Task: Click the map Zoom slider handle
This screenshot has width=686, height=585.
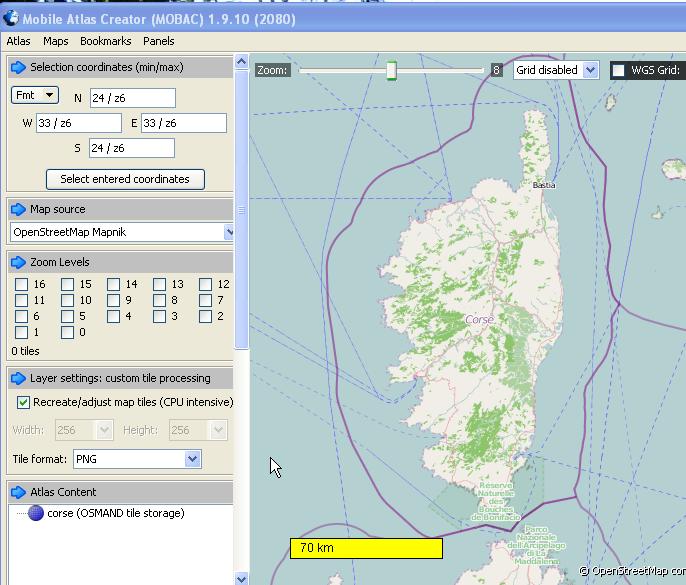Action: 392,70
